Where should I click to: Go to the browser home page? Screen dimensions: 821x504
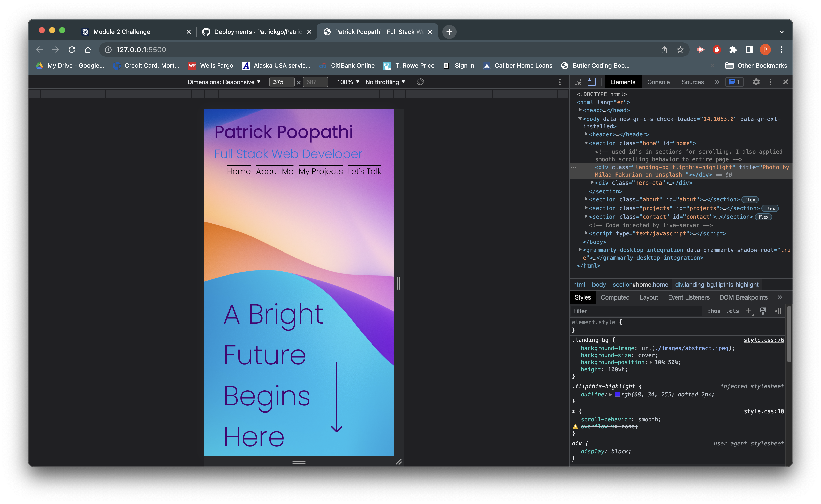pyautogui.click(x=88, y=50)
